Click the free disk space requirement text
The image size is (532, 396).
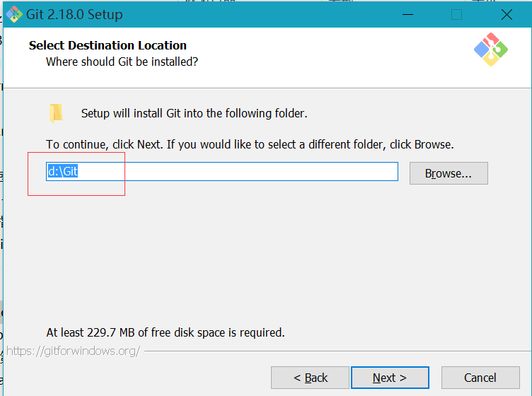166,332
